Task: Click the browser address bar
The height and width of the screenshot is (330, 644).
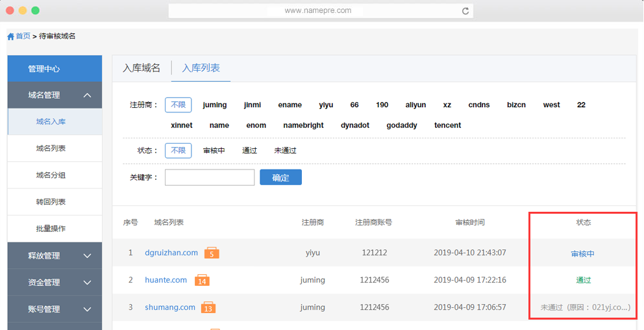Action: (x=317, y=11)
